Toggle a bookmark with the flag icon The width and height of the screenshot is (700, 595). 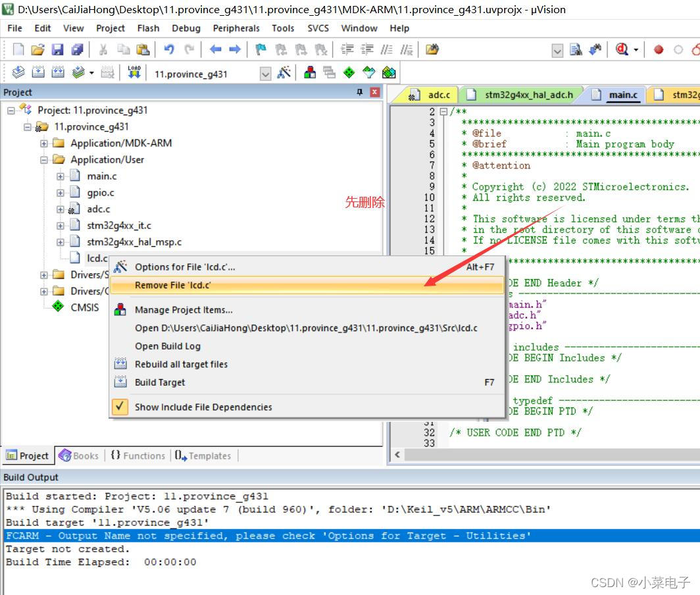(x=259, y=49)
